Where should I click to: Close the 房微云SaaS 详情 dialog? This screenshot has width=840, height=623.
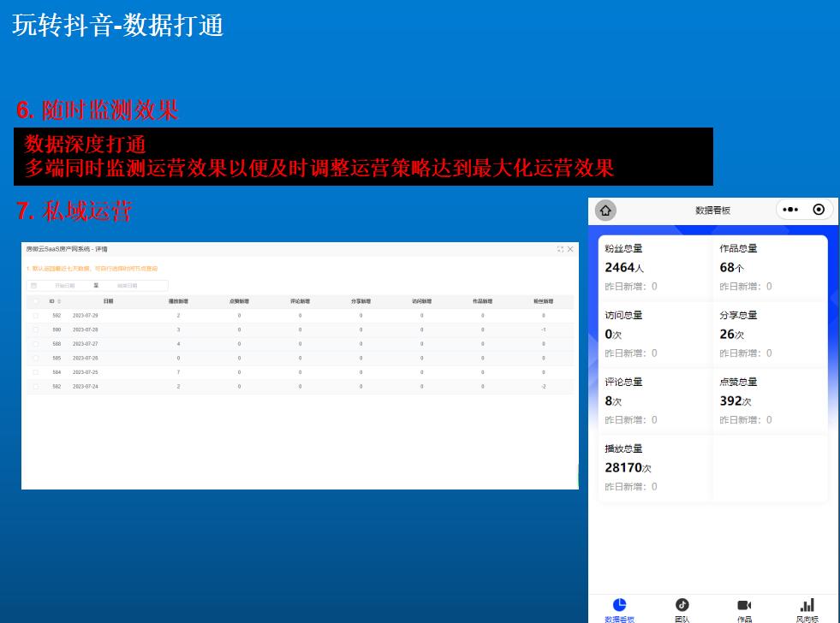(570, 249)
